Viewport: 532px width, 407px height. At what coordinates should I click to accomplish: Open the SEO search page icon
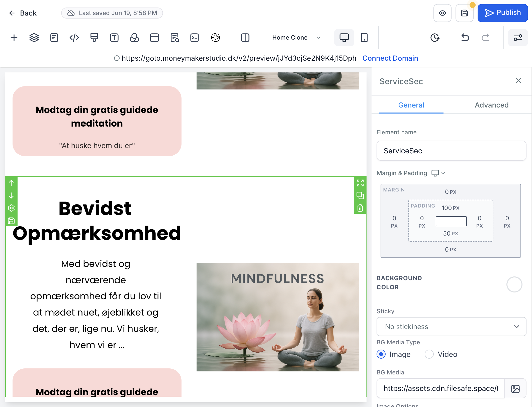coord(174,38)
